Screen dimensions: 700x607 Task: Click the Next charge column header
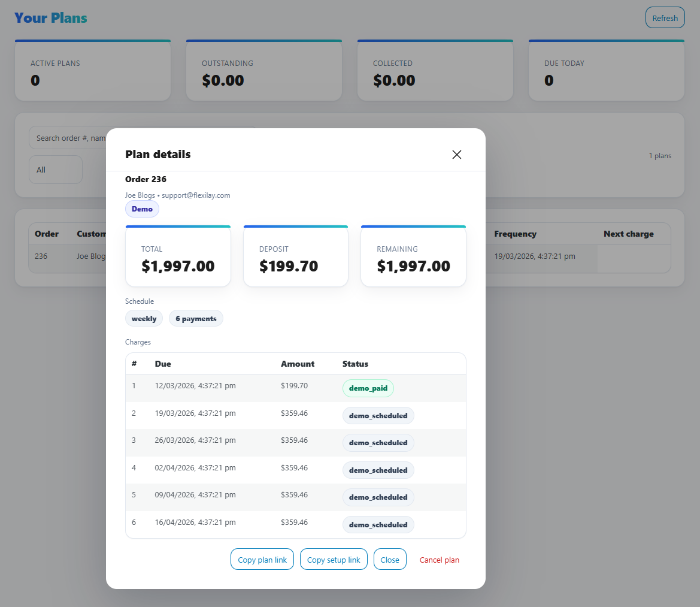pyautogui.click(x=629, y=234)
